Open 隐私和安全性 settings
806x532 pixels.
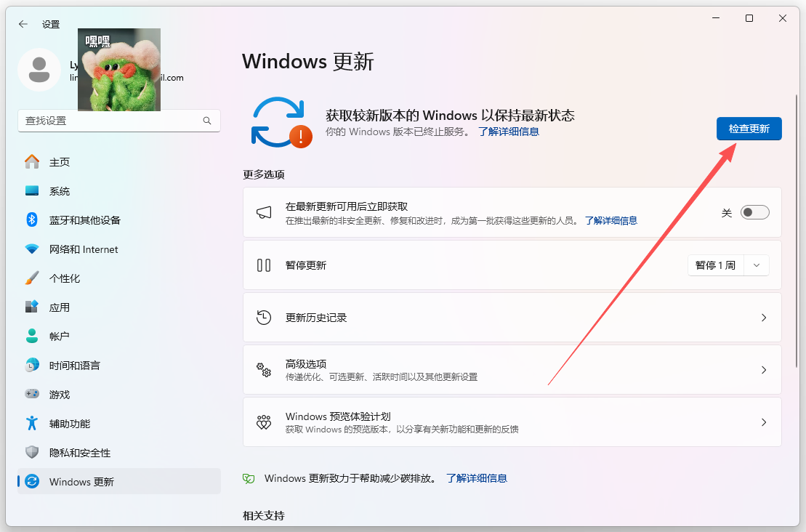(119, 452)
